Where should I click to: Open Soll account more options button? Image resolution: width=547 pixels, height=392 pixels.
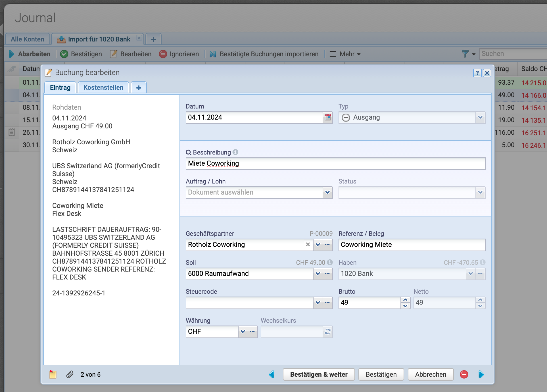point(327,274)
